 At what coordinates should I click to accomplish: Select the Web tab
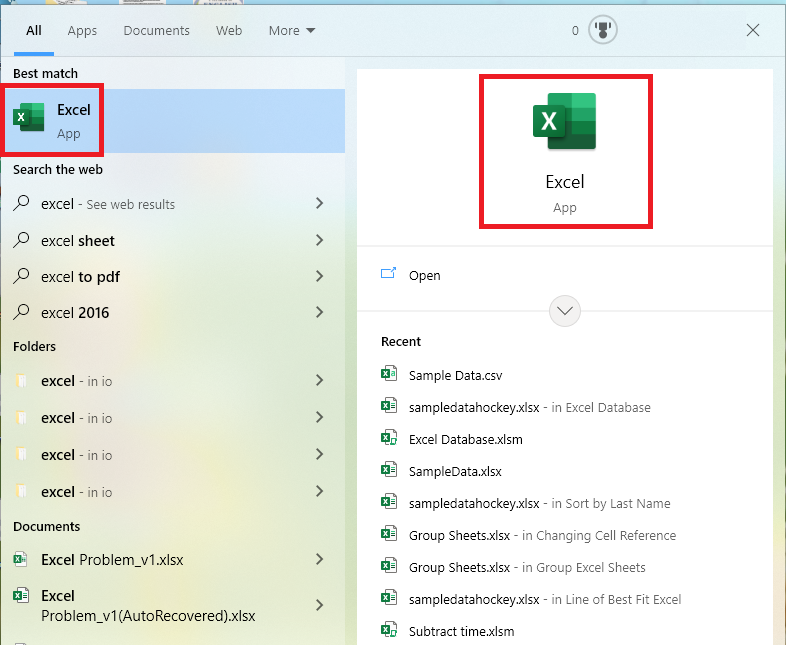pos(229,31)
